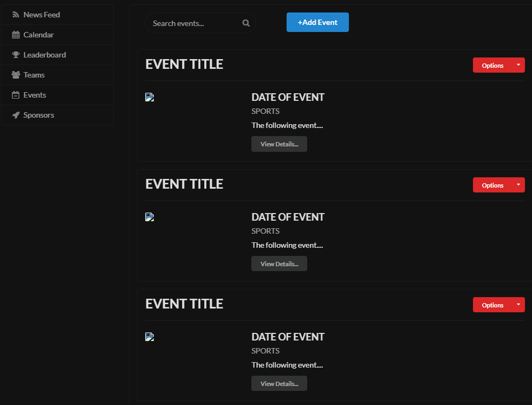
Task: View details of the third event
Action: click(279, 384)
